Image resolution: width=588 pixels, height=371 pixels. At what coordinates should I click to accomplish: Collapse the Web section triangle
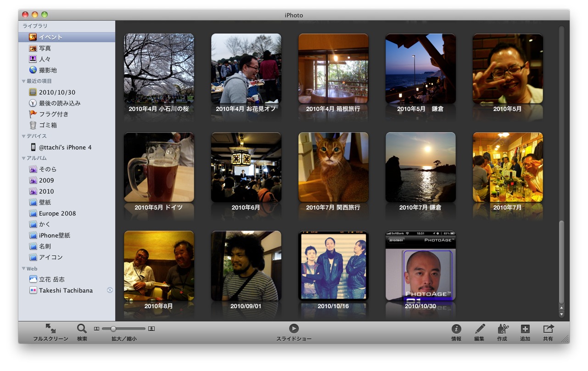(x=24, y=269)
